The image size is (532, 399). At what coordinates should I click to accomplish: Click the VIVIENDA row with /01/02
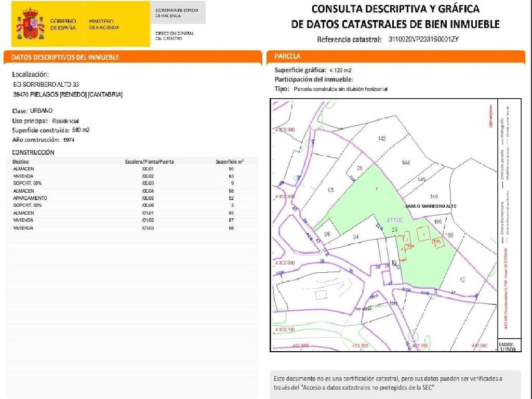[131, 220]
